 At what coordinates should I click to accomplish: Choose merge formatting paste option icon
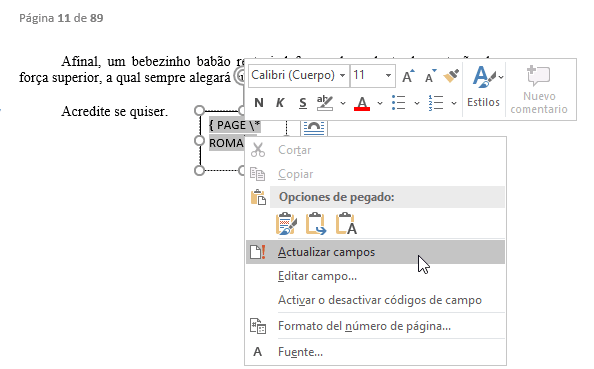pyautogui.click(x=316, y=224)
